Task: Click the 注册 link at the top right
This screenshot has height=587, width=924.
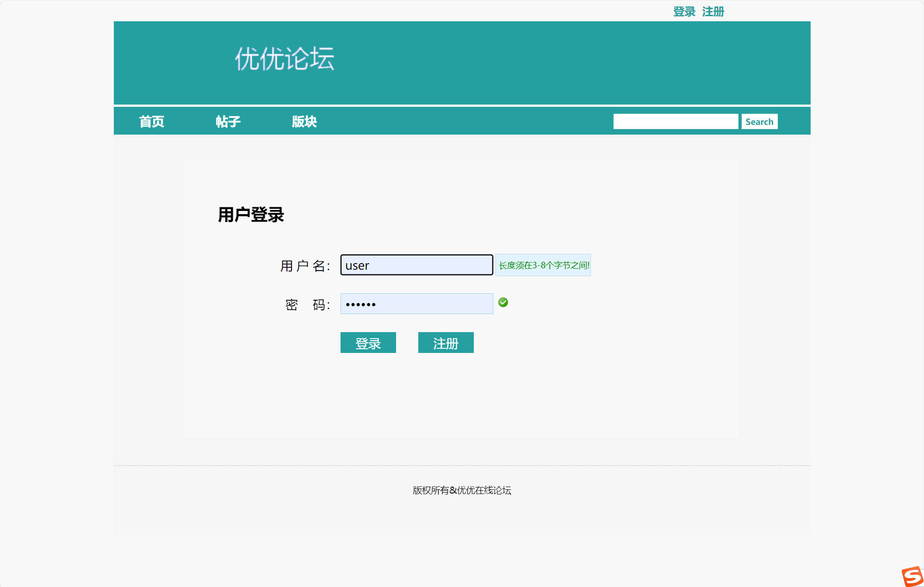Action: 713,12
